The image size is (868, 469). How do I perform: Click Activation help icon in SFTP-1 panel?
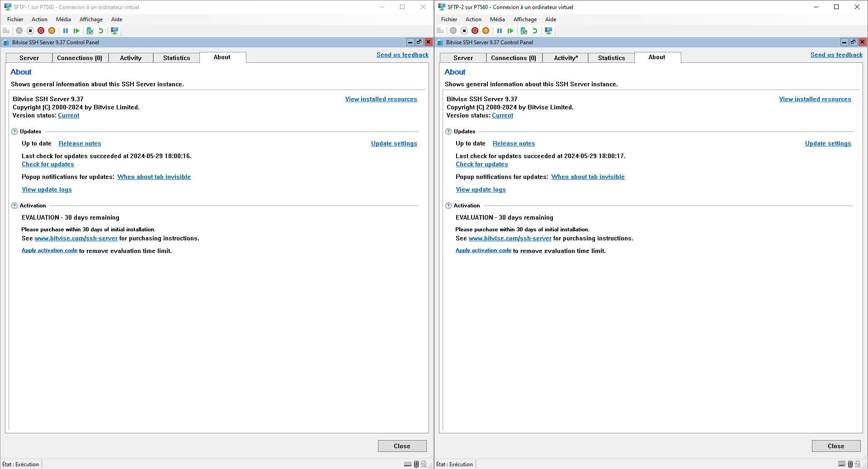[14, 206]
